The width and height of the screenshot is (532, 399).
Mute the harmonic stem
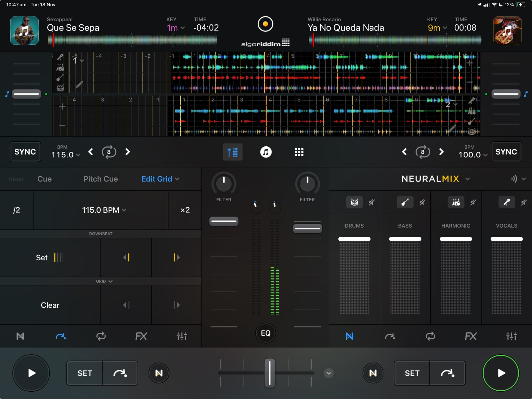pos(473,202)
